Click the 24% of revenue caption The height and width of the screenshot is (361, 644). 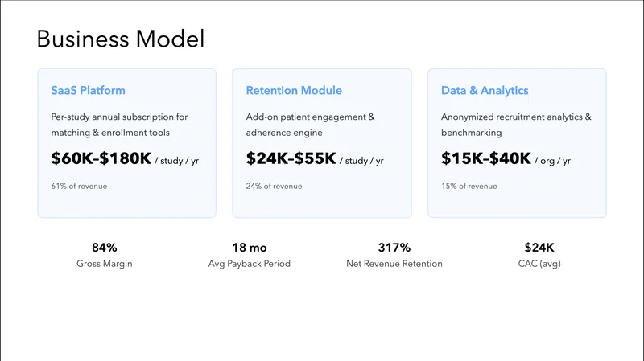point(274,187)
